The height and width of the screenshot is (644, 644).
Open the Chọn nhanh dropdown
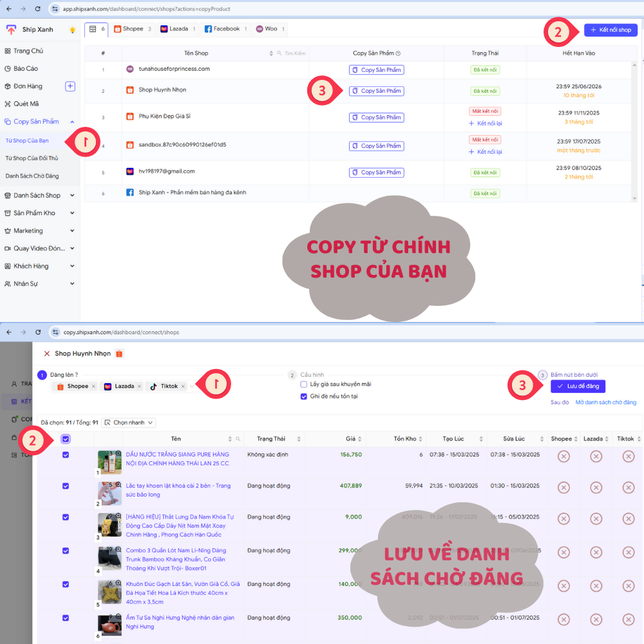pyautogui.click(x=128, y=422)
